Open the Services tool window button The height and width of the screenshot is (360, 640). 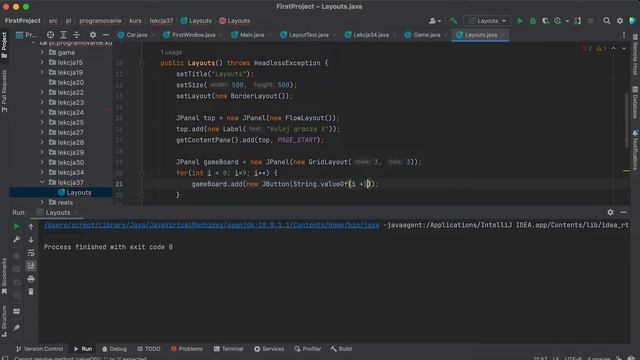(269, 349)
